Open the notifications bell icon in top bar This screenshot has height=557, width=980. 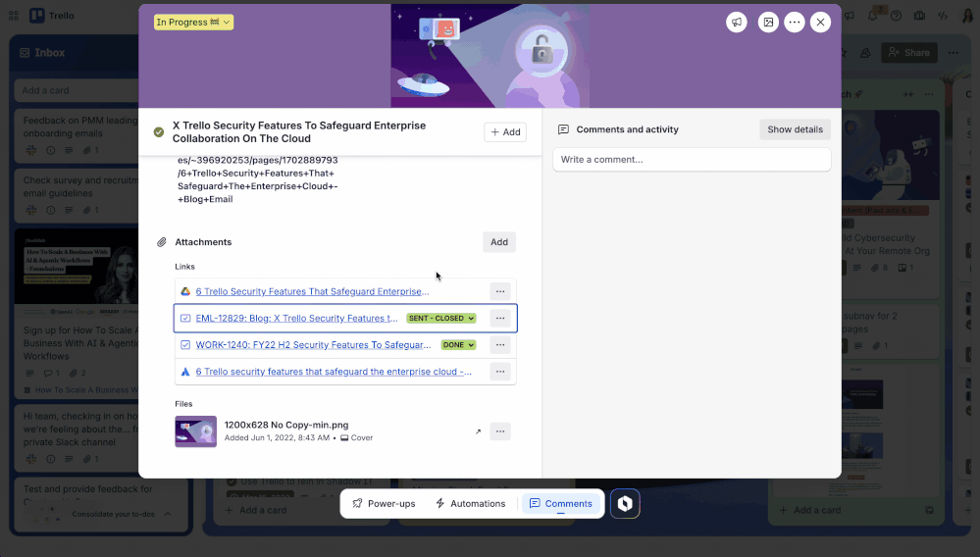[x=872, y=16]
